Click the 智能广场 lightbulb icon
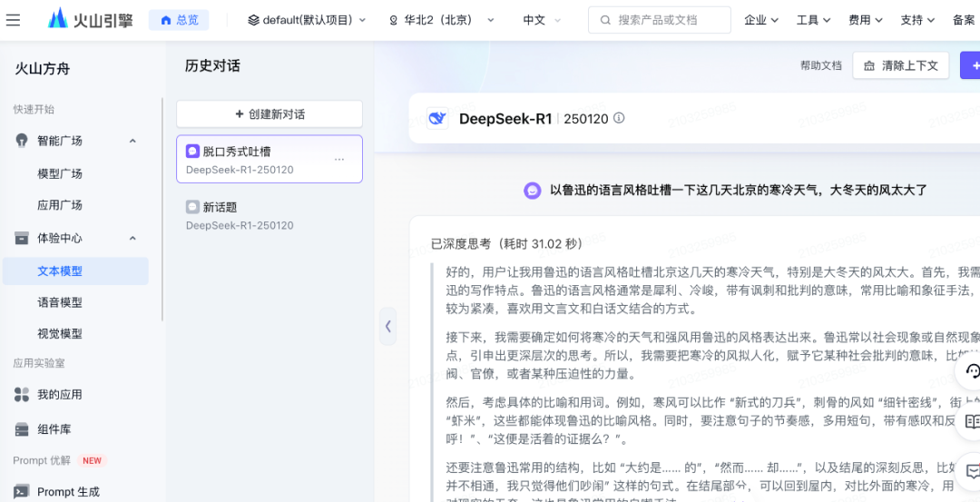980x502 pixels. coord(22,141)
